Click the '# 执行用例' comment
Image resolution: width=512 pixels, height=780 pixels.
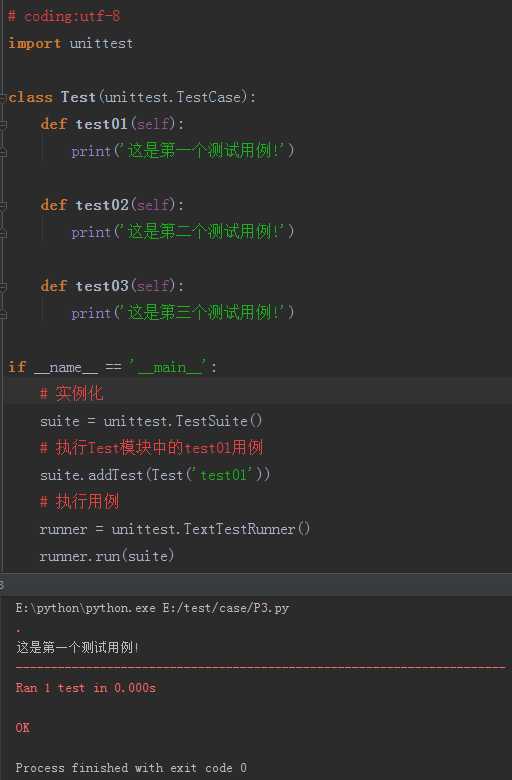point(80,502)
